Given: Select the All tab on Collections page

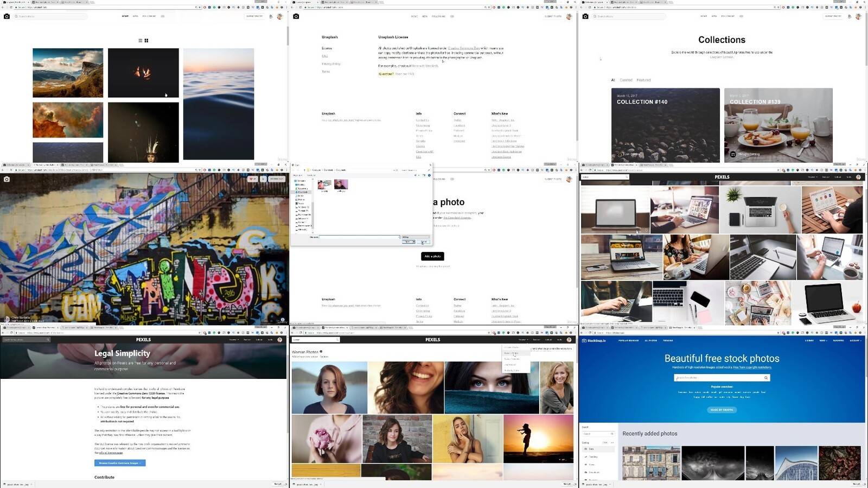Looking at the screenshot, I should point(613,80).
